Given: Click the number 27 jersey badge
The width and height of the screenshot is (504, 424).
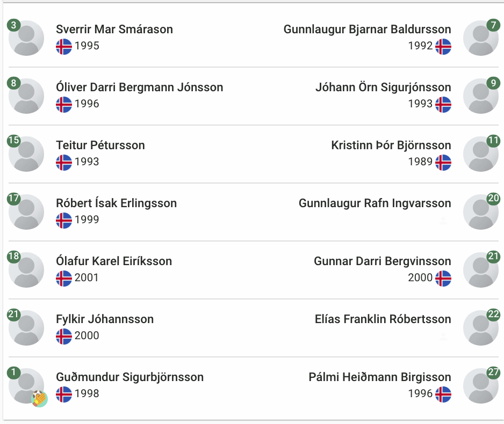Looking at the screenshot, I should (493, 372).
